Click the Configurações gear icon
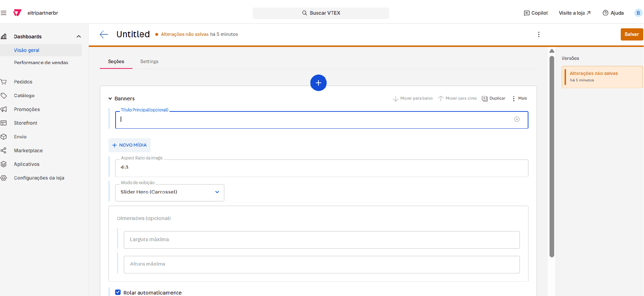Viewport: 644px width, 296px height. [4, 178]
